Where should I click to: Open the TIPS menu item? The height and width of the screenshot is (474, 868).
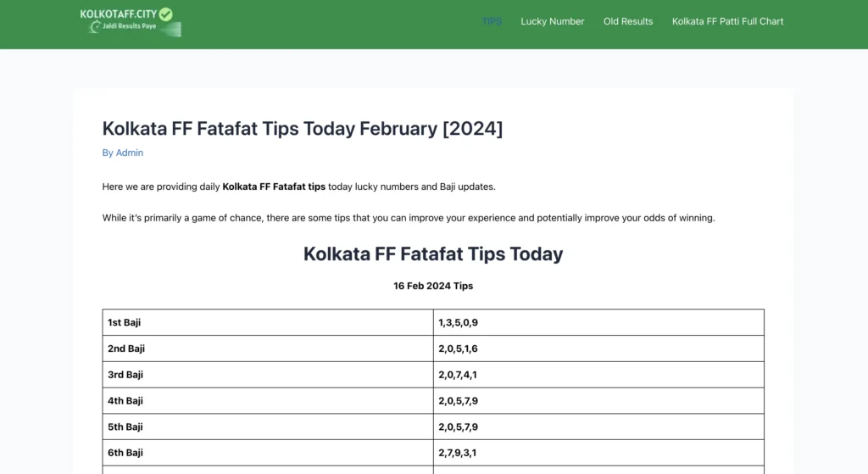click(492, 21)
